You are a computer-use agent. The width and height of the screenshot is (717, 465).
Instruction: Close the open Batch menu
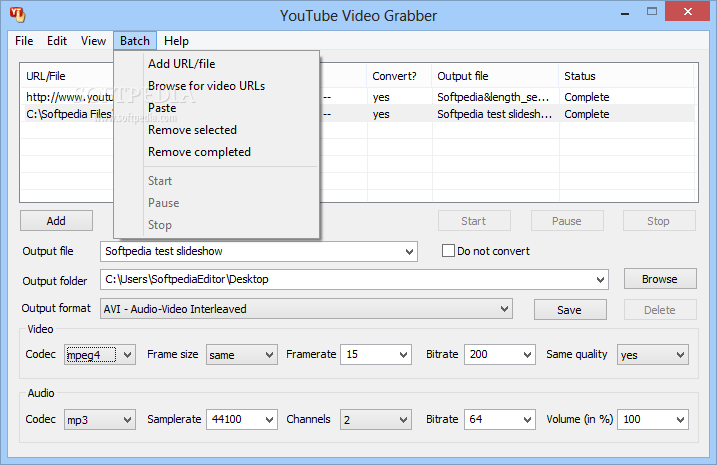tap(135, 41)
